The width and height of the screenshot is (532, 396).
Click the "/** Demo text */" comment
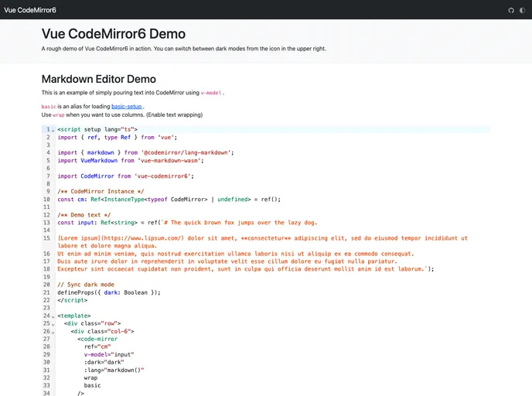(84, 215)
